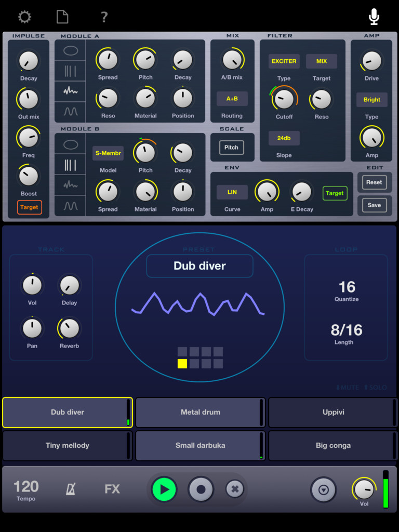
Task: Click the Impulse Boost knob
Action: (29, 176)
